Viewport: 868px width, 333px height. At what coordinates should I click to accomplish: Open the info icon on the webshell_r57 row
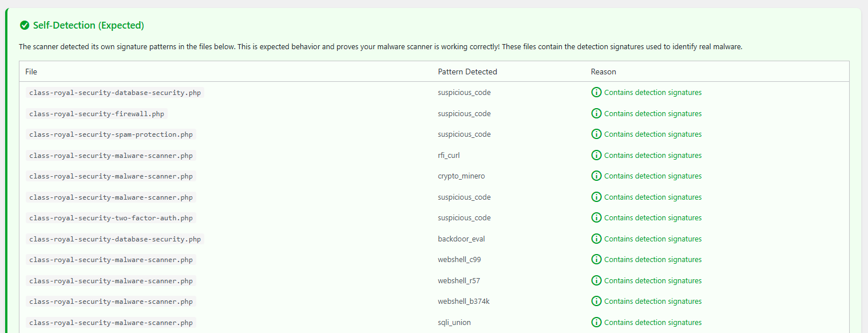[596, 280]
